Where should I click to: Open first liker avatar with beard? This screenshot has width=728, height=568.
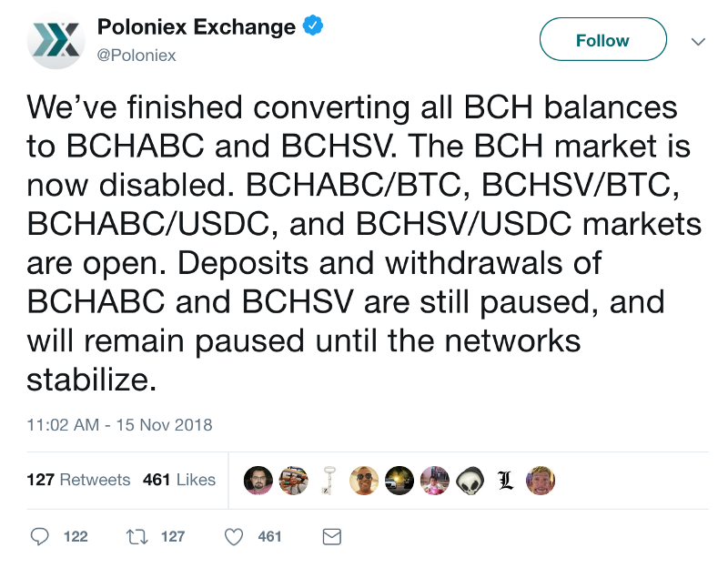pyautogui.click(x=258, y=481)
